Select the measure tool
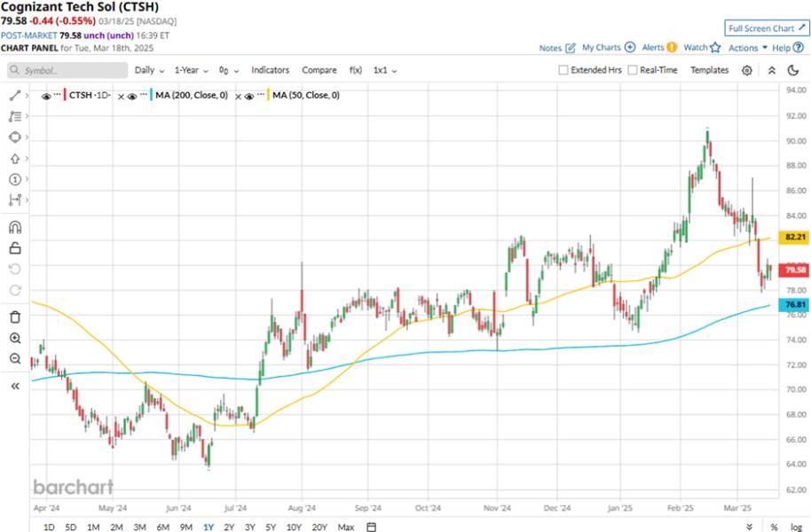 pyautogui.click(x=15, y=199)
